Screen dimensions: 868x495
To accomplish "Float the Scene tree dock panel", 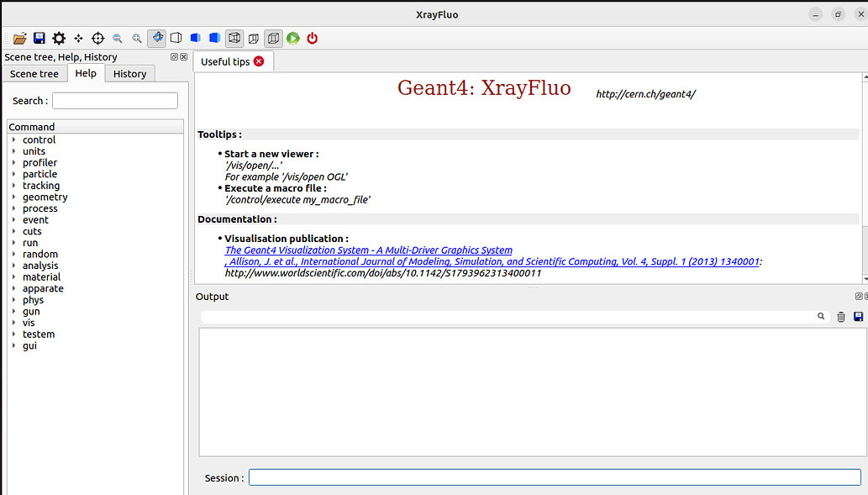I will coord(175,56).
